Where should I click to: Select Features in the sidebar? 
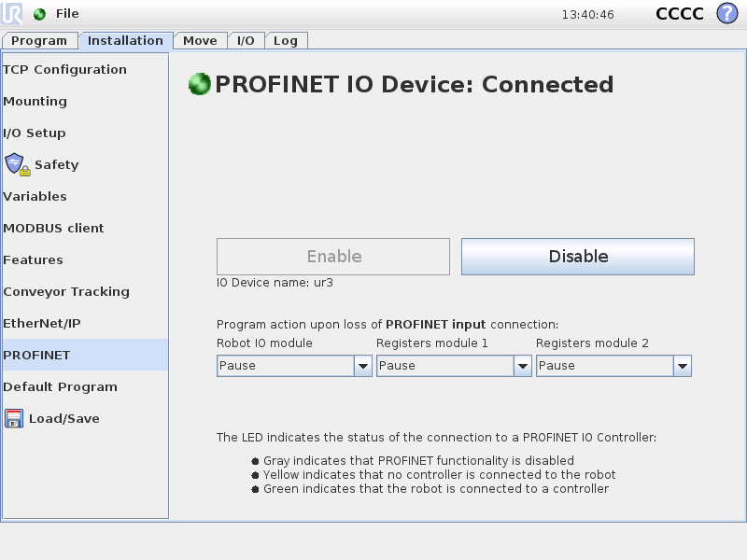[x=85, y=260]
